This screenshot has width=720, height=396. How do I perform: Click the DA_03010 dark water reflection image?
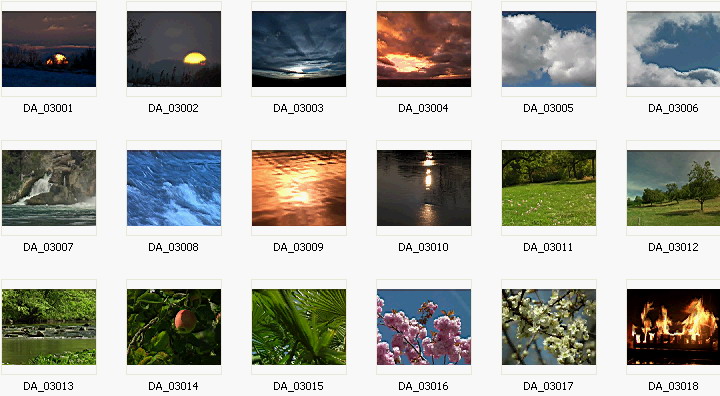tap(424, 188)
